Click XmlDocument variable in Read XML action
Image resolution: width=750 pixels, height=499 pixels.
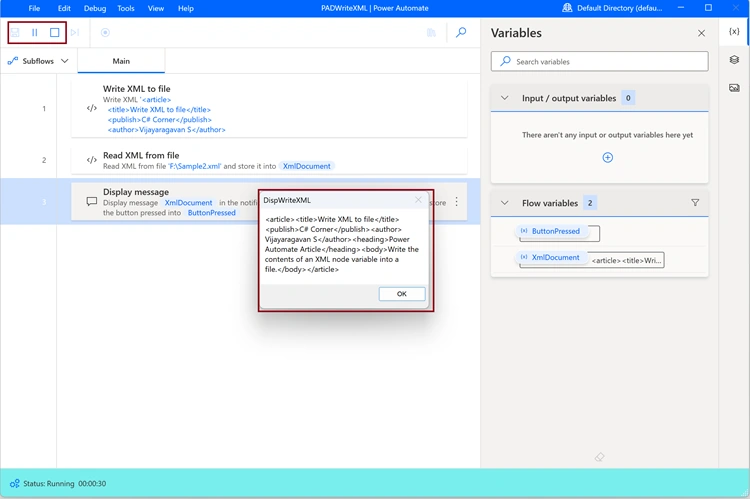tap(307, 166)
